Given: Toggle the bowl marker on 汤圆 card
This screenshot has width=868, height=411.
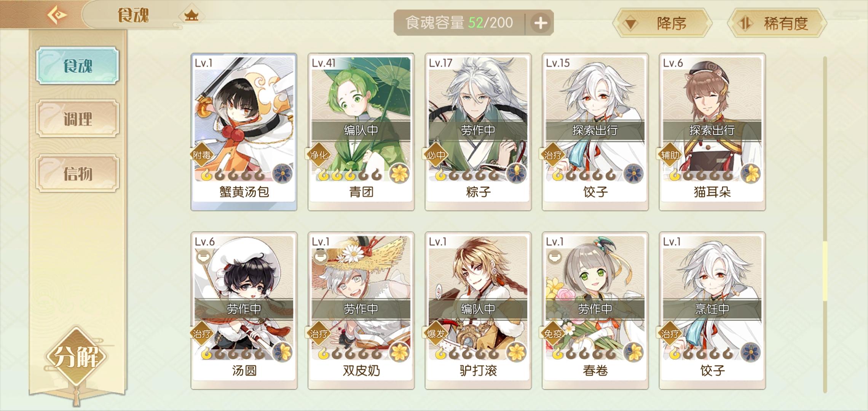Looking at the screenshot, I should click(x=204, y=257).
